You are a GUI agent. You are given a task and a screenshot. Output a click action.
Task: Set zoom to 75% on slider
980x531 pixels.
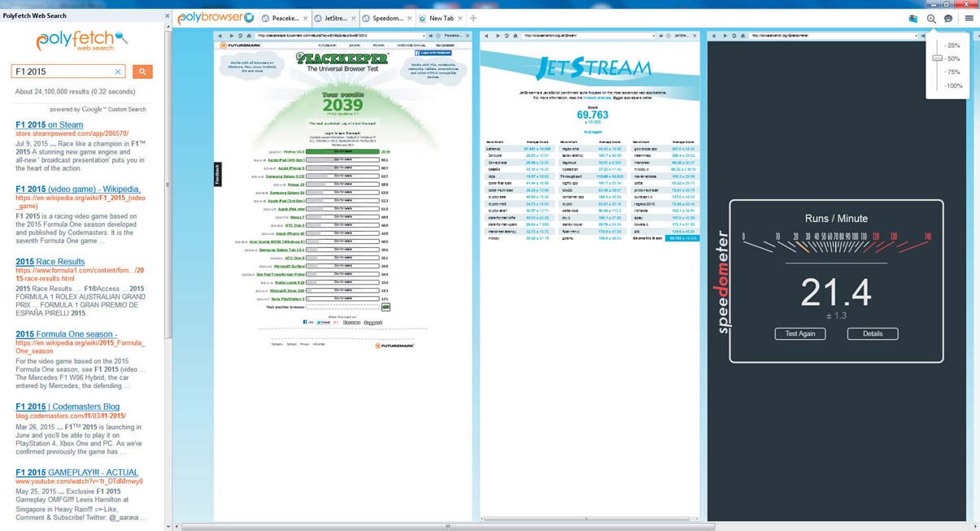(953, 72)
